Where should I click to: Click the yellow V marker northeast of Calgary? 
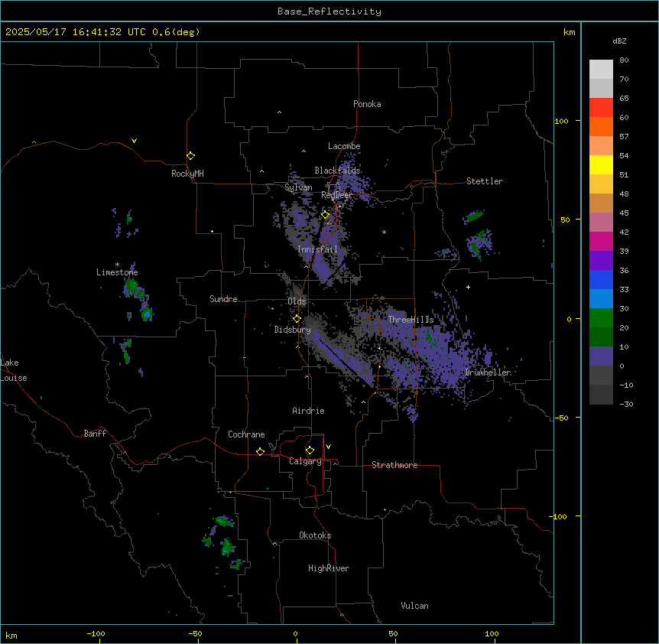click(x=328, y=447)
